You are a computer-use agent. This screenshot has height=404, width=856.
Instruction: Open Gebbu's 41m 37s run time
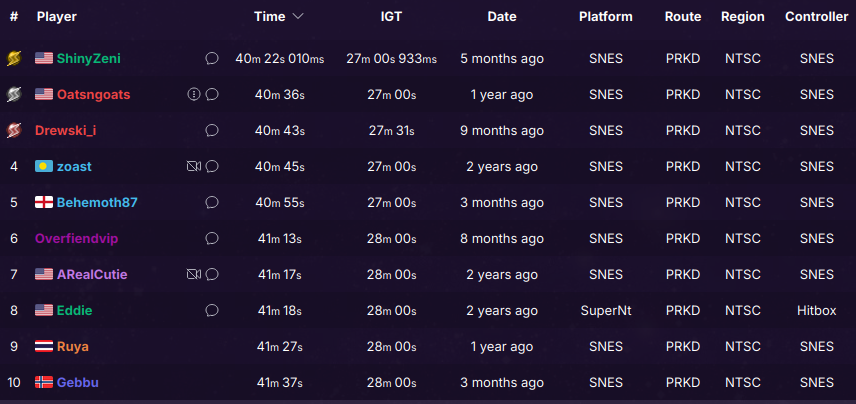coord(280,383)
